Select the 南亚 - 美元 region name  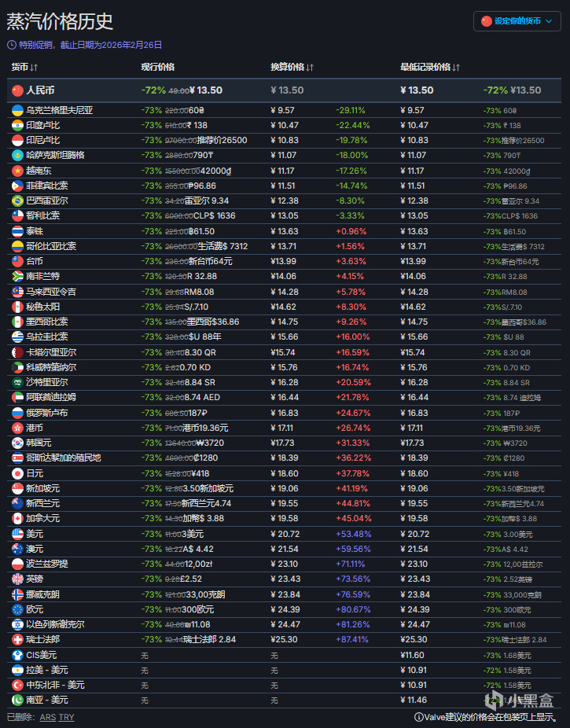coord(47,700)
